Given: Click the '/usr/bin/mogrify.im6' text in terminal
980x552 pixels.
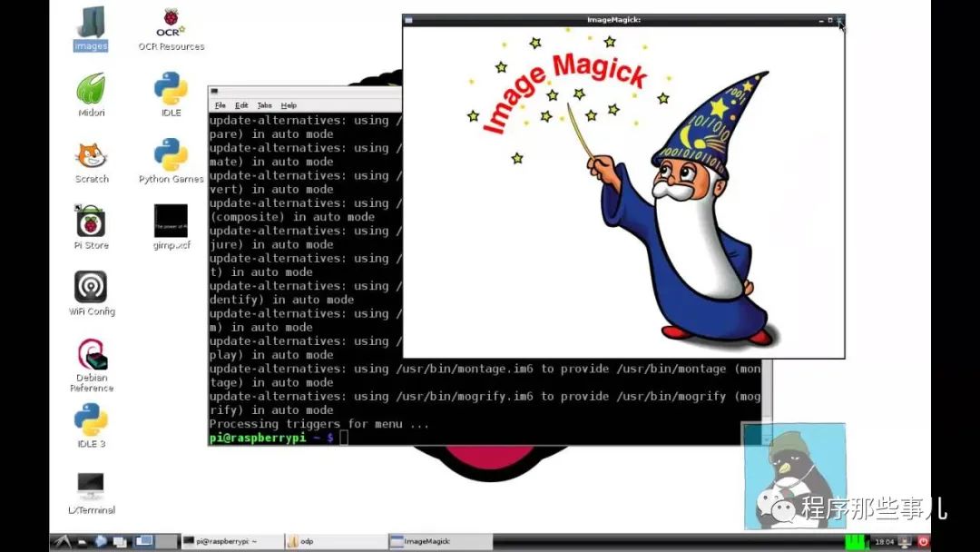Looking at the screenshot, I should tap(465, 397).
